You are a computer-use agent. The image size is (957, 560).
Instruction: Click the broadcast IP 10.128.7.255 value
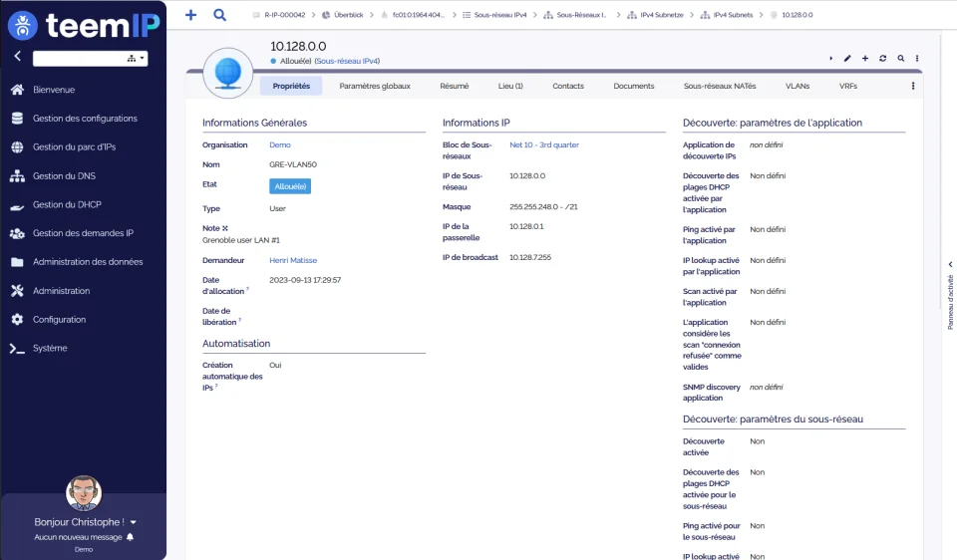(529, 257)
